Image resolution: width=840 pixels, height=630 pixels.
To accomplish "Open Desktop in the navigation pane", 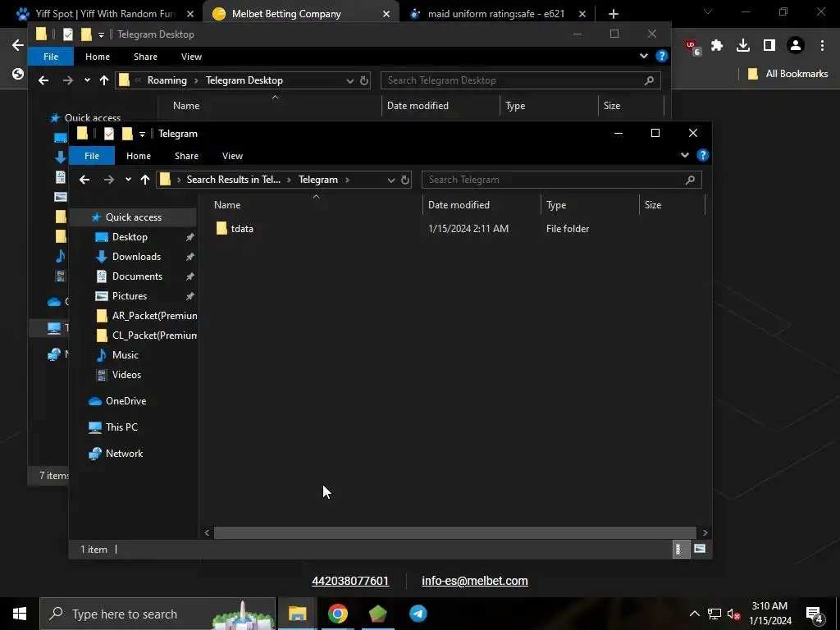I will 130,237.
